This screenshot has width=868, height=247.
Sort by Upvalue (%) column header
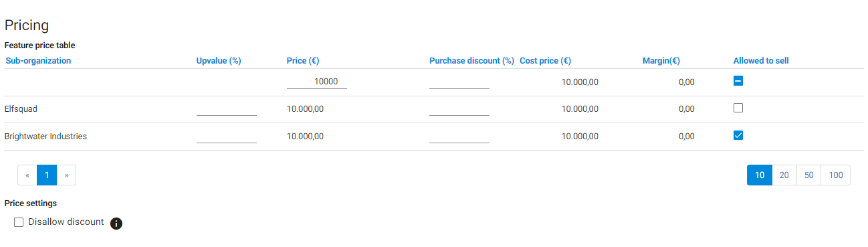219,61
